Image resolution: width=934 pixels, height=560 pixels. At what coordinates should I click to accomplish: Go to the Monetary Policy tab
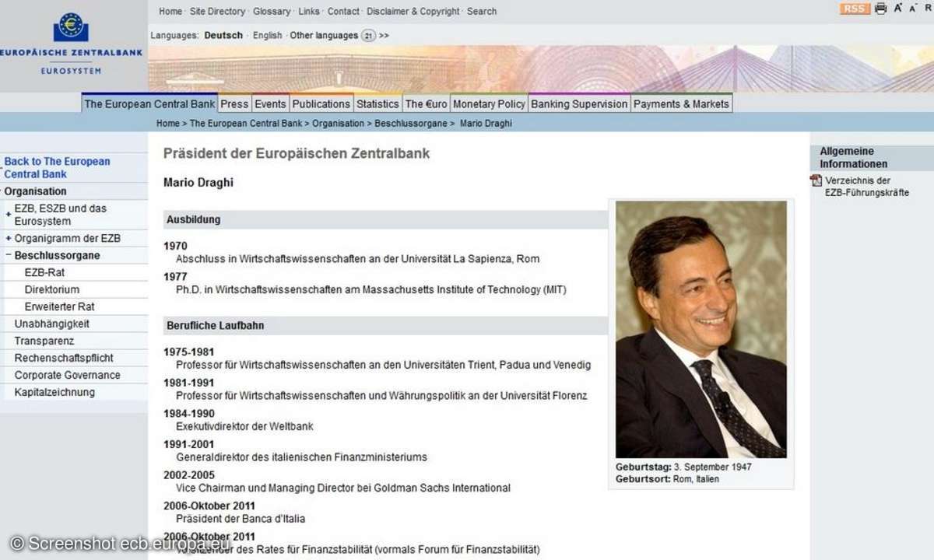pyautogui.click(x=490, y=103)
